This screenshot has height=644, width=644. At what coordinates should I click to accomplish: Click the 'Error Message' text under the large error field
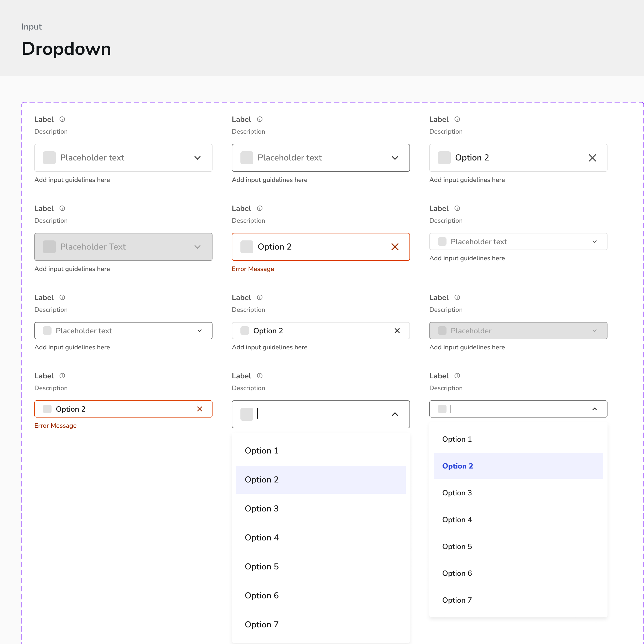253,269
